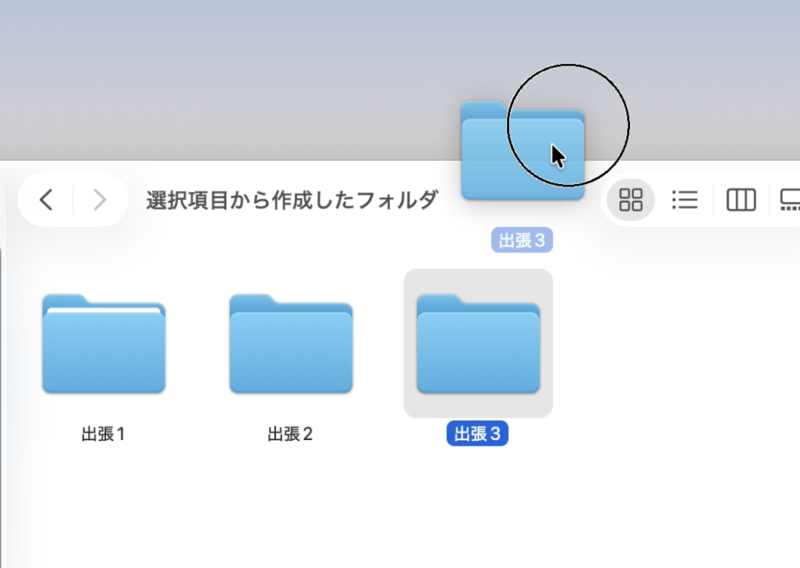Click the forward navigation chevron
The image size is (800, 568).
pos(99,200)
